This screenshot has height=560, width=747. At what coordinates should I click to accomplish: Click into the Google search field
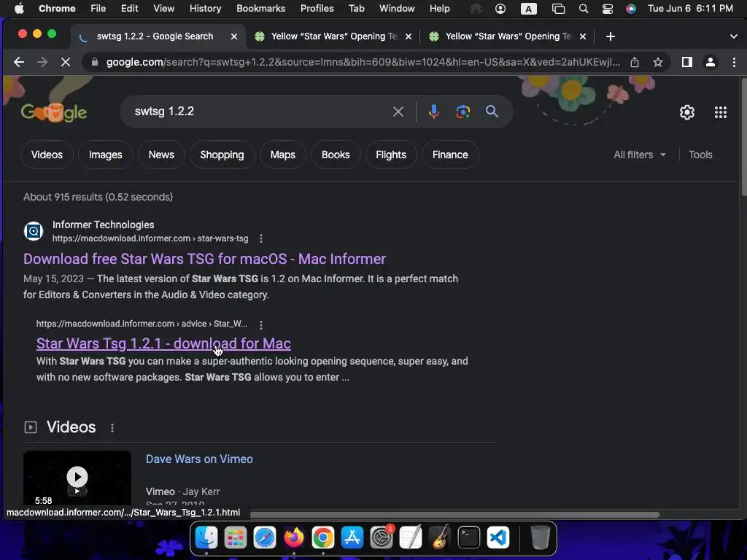click(x=258, y=112)
